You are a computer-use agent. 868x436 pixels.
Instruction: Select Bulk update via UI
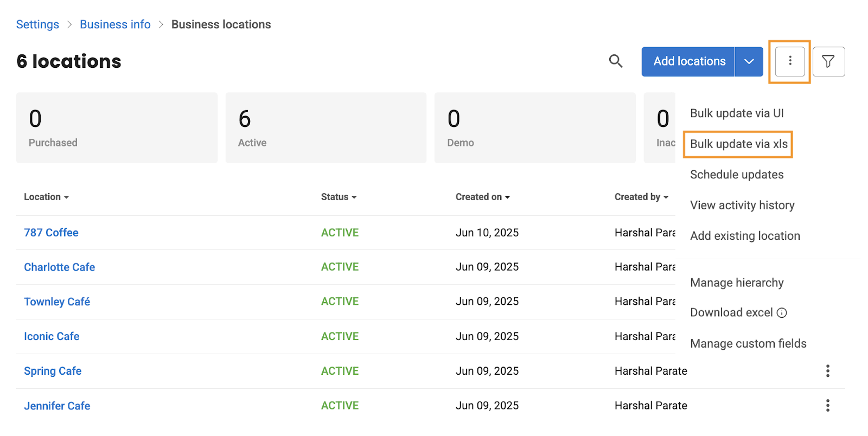737,113
